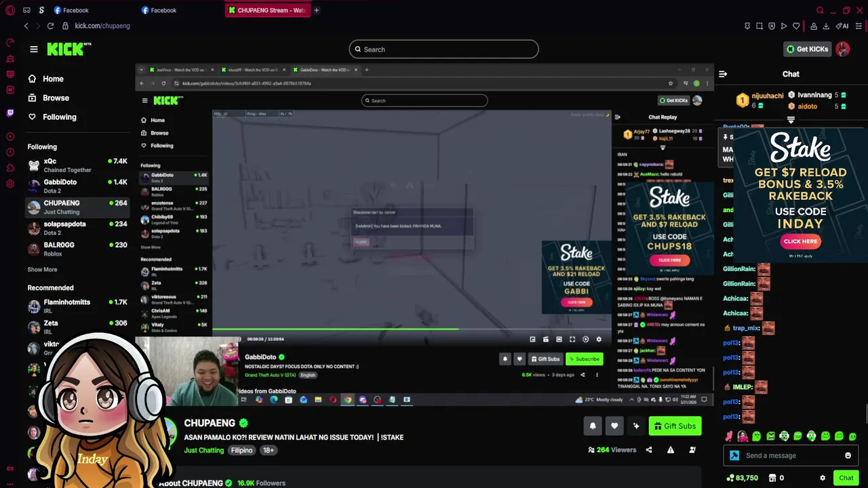Image resolution: width=868 pixels, height=488 pixels.
Task: Open Flaminhotmitts in Recommended list
Action: pyautogui.click(x=77, y=306)
